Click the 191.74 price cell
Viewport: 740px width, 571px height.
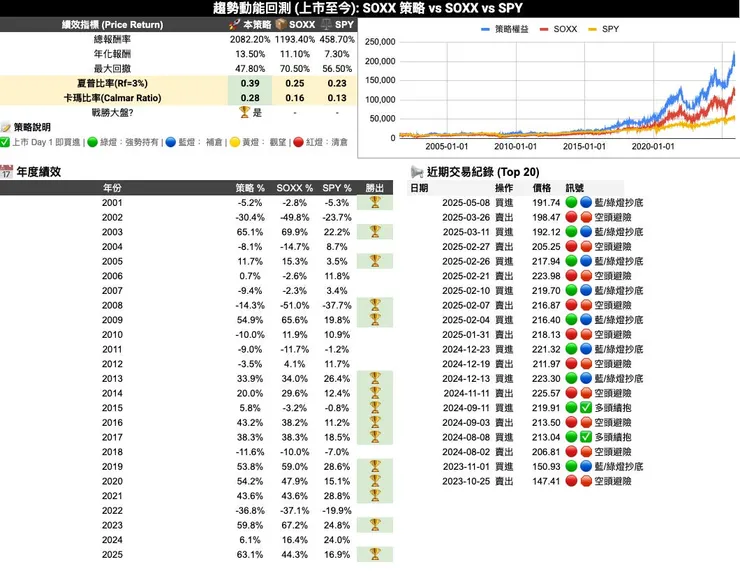[x=546, y=202]
